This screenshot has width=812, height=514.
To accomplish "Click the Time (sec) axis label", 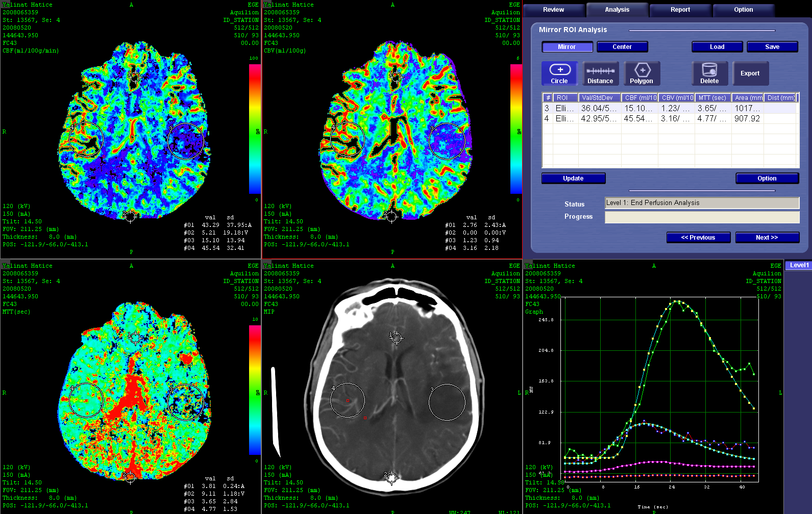I will point(653,507).
